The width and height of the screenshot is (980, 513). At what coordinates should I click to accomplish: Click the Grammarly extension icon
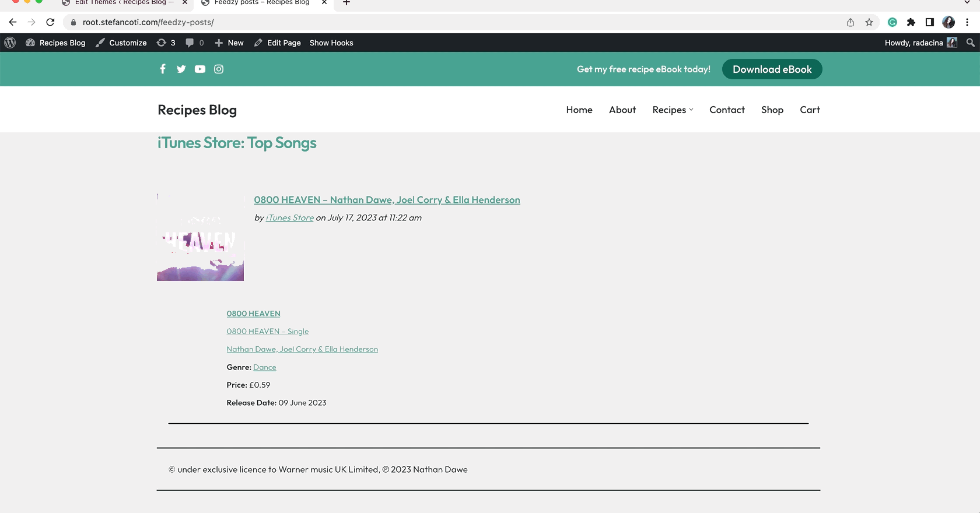(x=892, y=22)
